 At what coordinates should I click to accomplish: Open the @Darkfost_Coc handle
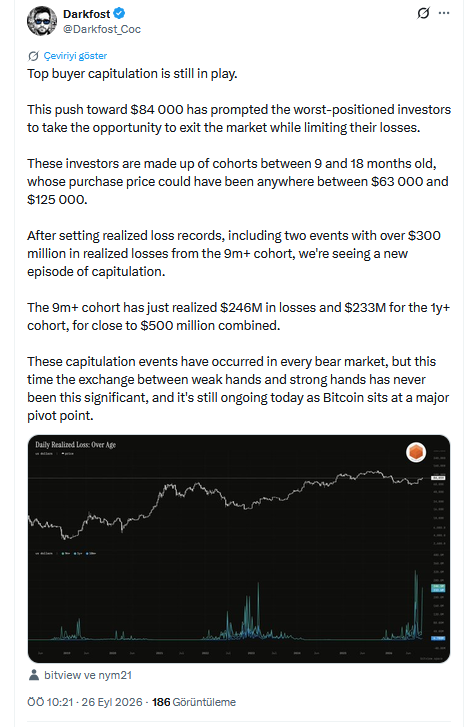click(102, 29)
